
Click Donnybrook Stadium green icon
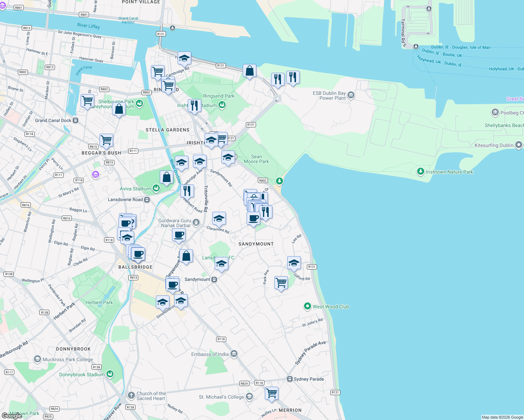click(x=110, y=374)
